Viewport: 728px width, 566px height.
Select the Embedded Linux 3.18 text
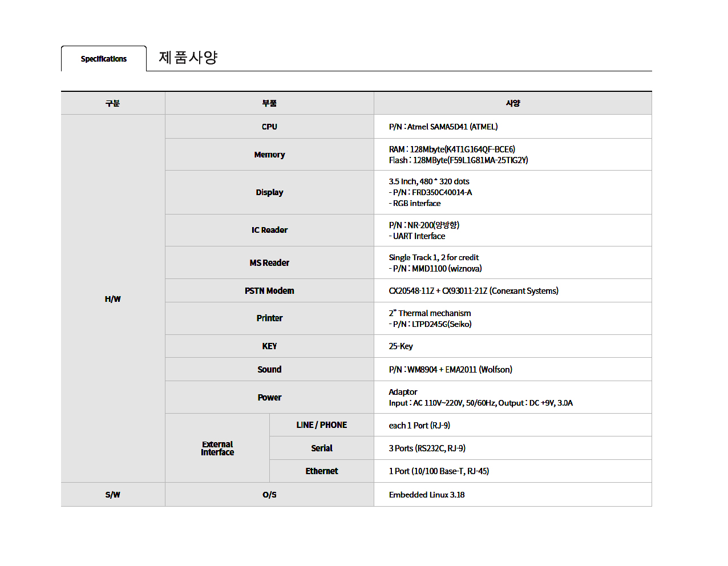click(x=426, y=495)
